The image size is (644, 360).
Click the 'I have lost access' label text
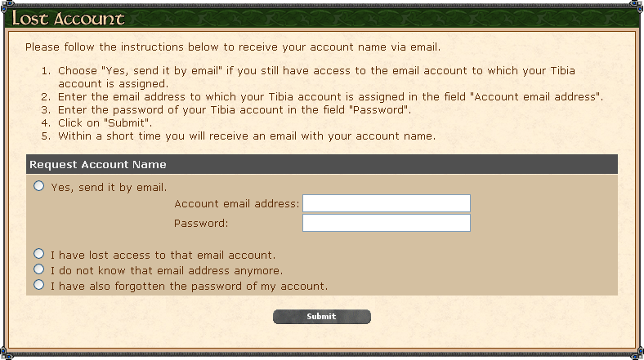pyautogui.click(x=163, y=255)
